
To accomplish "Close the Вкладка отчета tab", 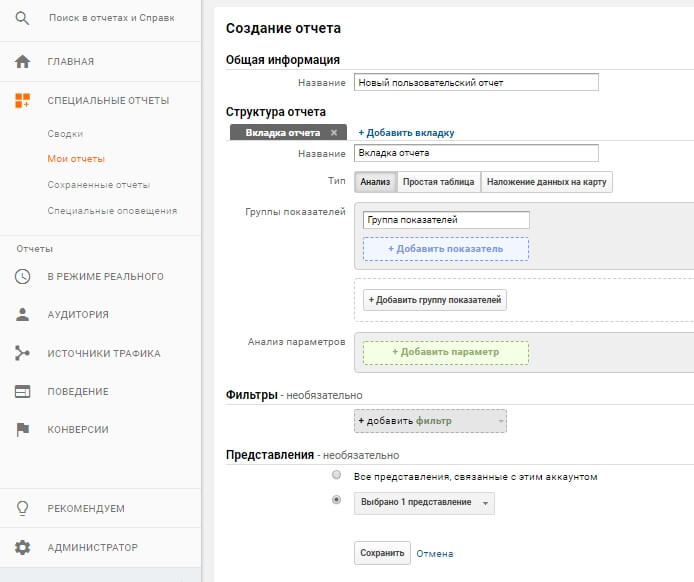I will coord(336,132).
